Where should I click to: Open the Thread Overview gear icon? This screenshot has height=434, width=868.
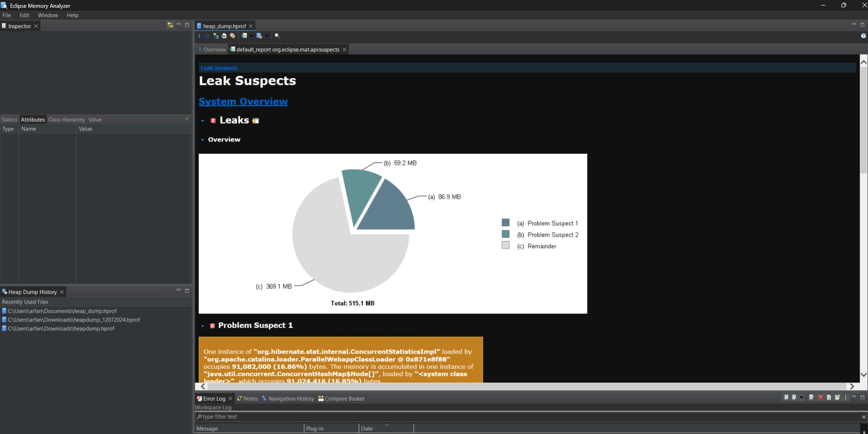(x=233, y=36)
